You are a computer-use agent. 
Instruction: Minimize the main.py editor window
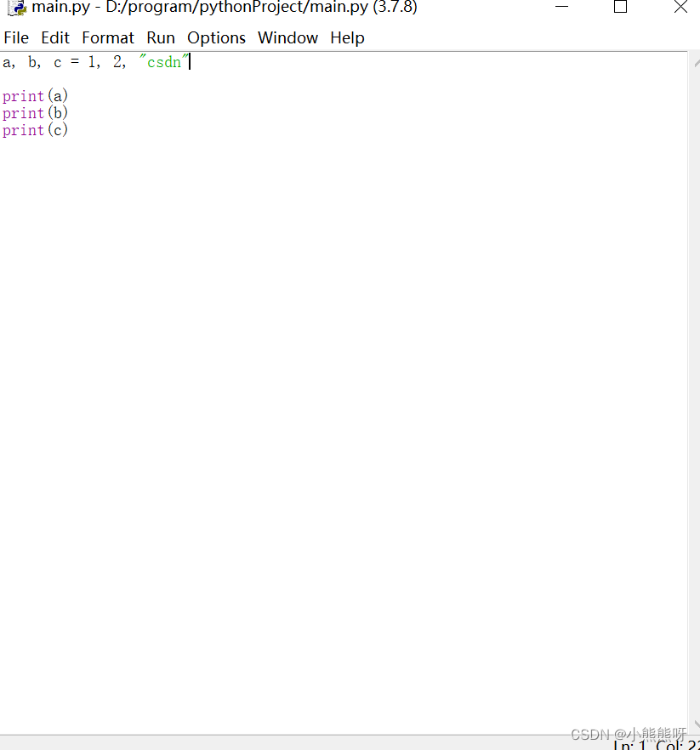point(561,7)
